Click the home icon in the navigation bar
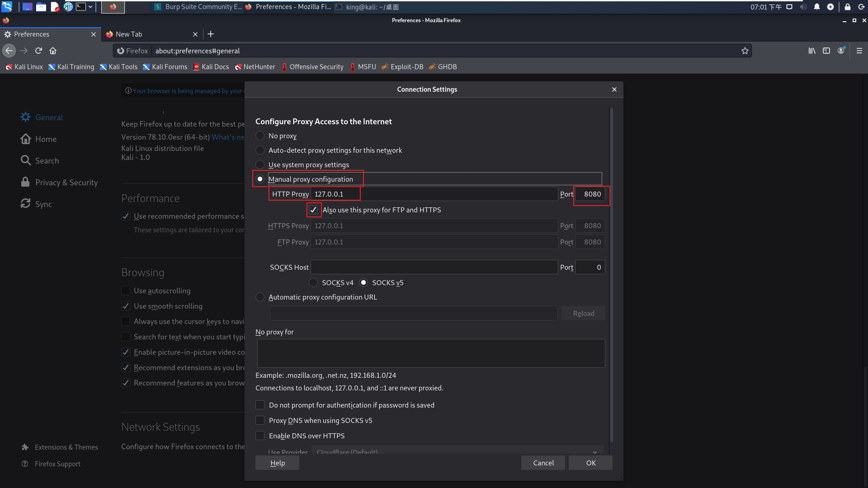 point(53,51)
